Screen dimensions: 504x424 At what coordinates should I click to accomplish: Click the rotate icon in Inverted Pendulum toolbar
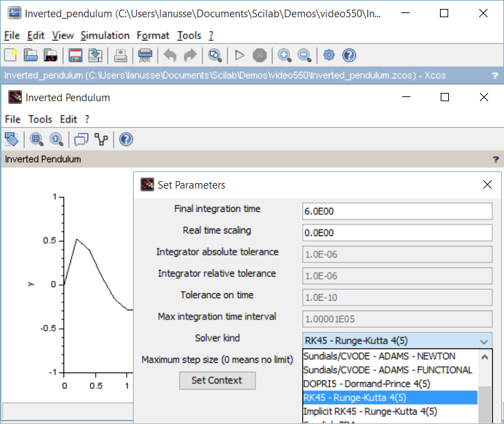(x=12, y=139)
